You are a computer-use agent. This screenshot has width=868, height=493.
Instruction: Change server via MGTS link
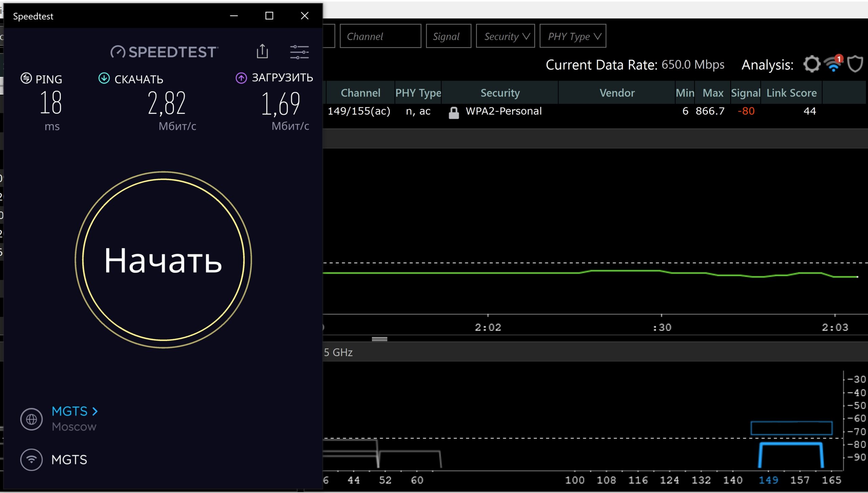tap(75, 411)
